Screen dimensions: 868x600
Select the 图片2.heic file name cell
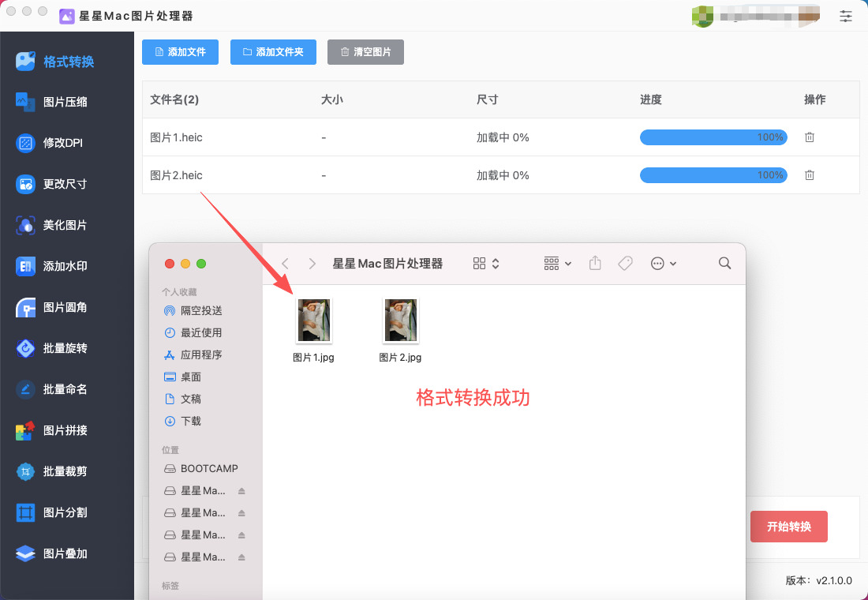[177, 175]
